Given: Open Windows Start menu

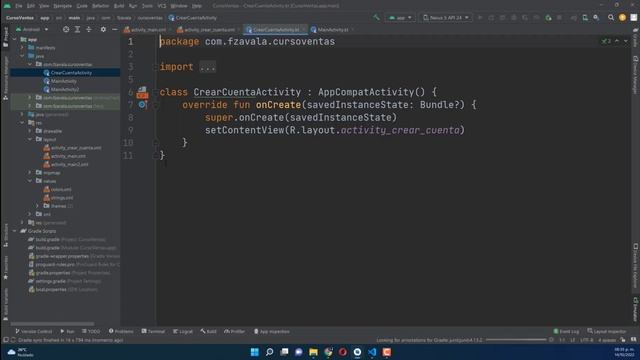Looking at the screenshot, I should (x=254, y=352).
